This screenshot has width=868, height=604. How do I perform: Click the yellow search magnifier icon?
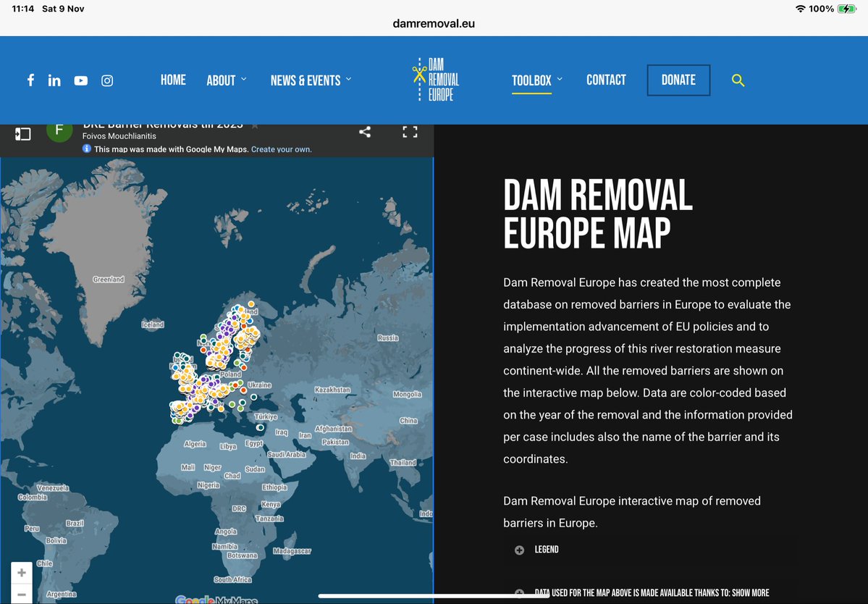pos(738,80)
